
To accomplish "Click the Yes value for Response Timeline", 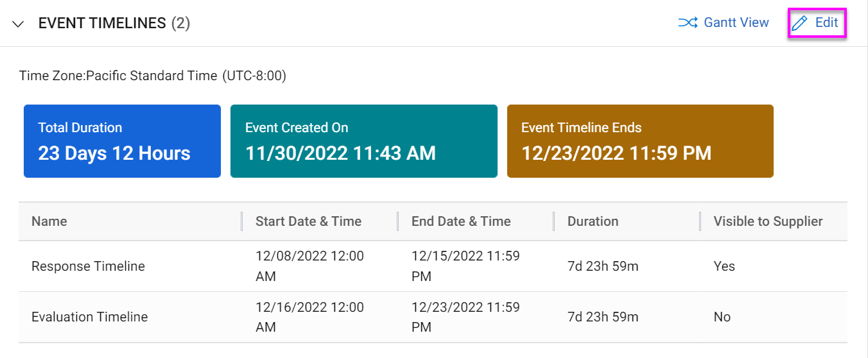I will (724, 266).
